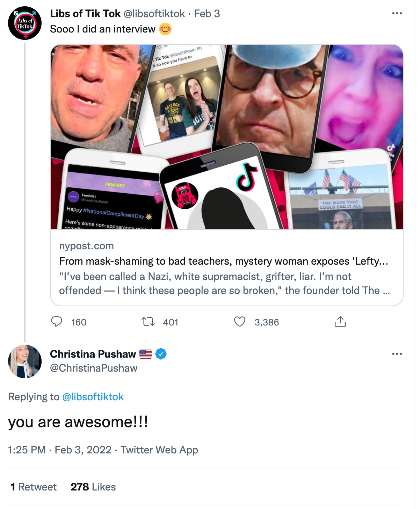Like the tweet with the heart icon
420x509 pixels.
pyautogui.click(x=240, y=322)
